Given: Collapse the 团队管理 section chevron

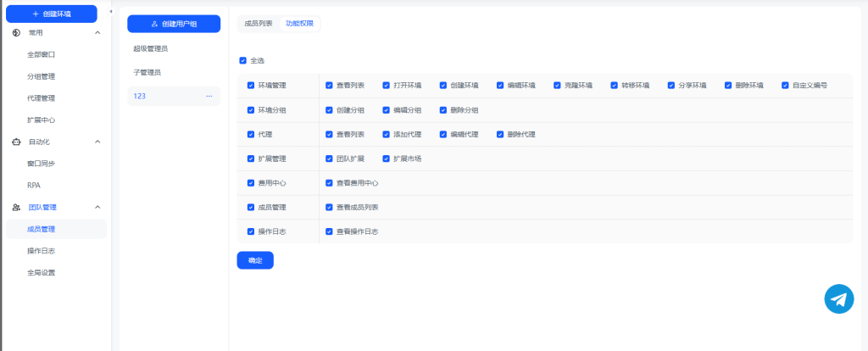Looking at the screenshot, I should 97,207.
